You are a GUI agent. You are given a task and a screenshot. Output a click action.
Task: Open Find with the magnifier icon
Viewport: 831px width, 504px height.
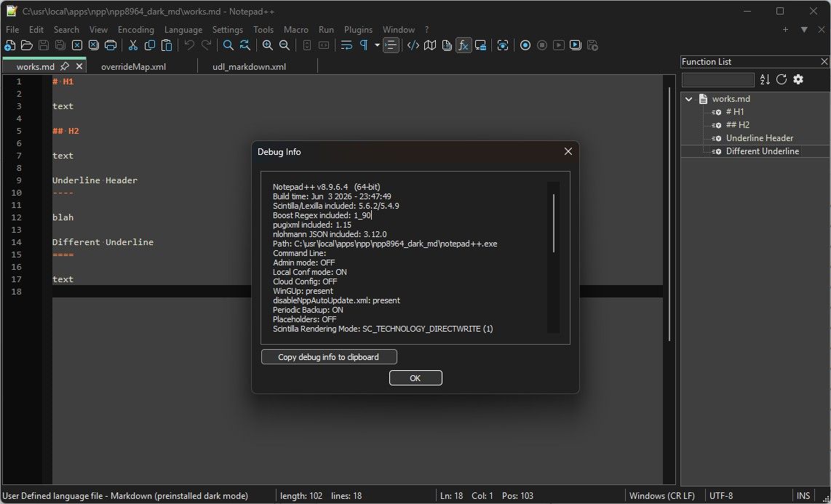tap(228, 46)
